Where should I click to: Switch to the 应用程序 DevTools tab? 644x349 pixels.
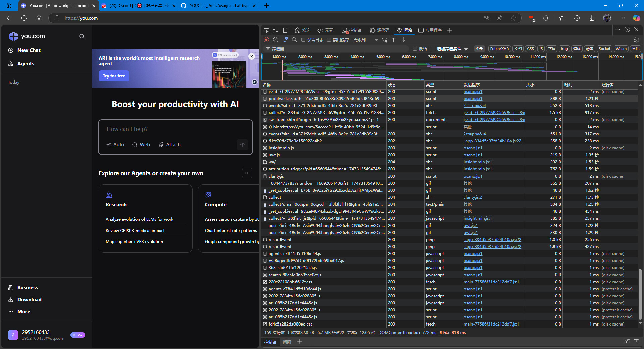click(430, 30)
